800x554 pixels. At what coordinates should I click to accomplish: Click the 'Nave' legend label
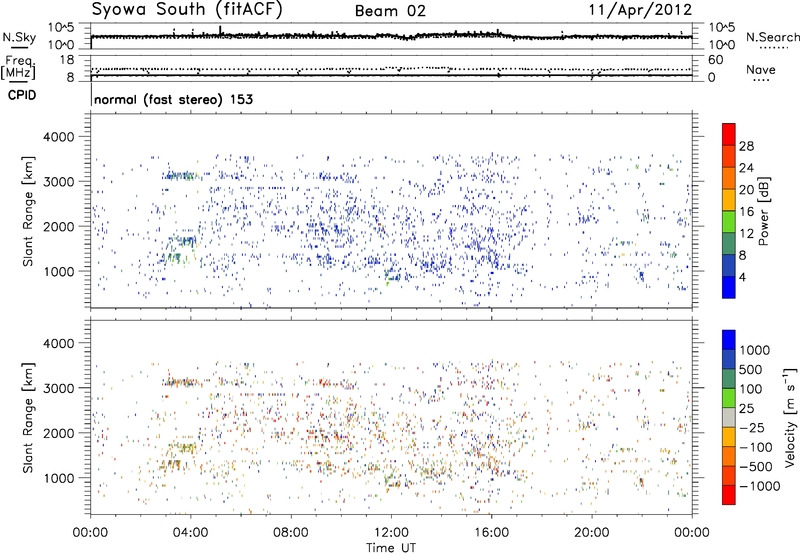click(761, 69)
